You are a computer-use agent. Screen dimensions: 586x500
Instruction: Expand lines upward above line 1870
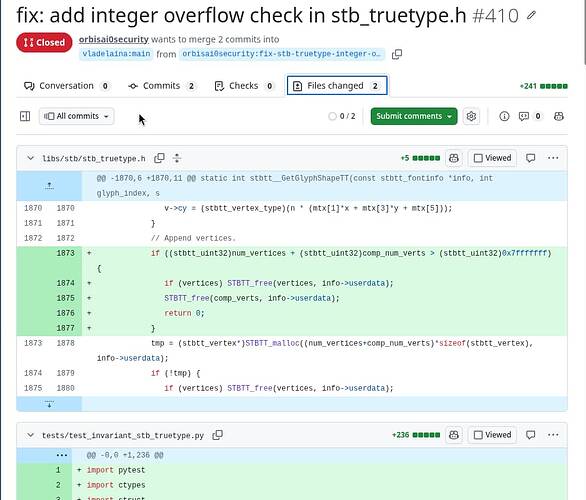coord(49,186)
